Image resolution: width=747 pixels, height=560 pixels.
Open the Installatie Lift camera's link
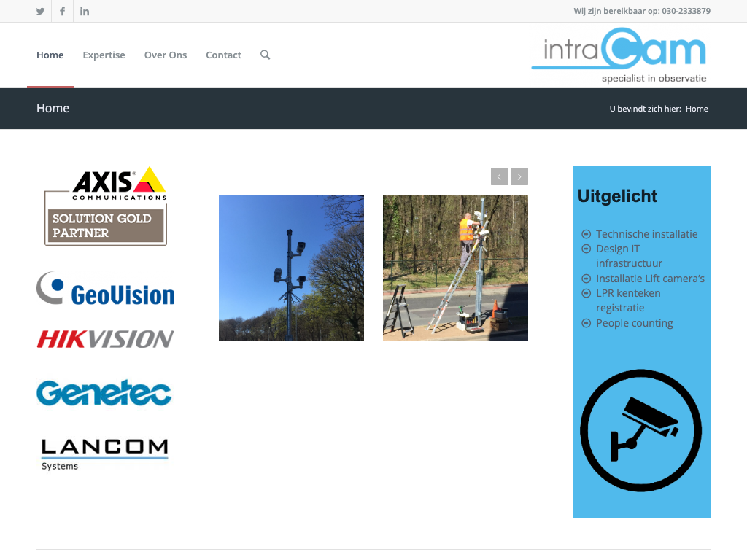tap(650, 279)
